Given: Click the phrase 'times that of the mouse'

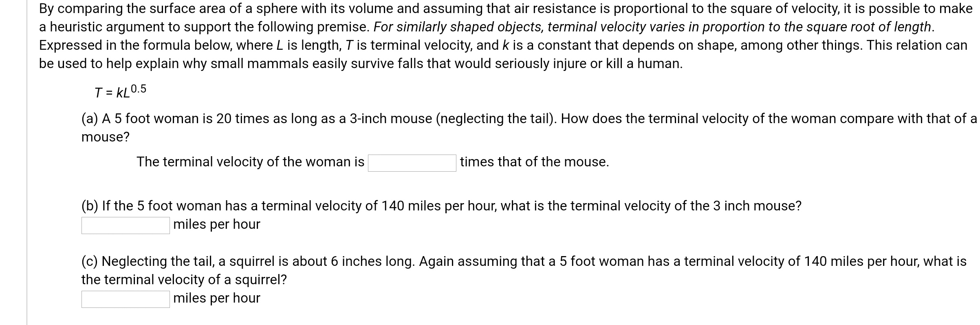Looking at the screenshot, I should 534,162.
